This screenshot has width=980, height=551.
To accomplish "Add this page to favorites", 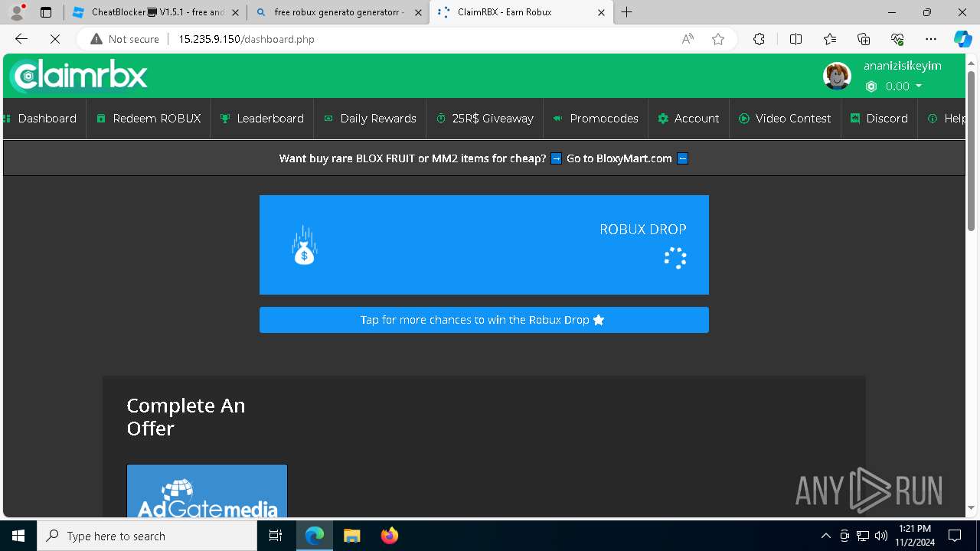I will pos(718,39).
